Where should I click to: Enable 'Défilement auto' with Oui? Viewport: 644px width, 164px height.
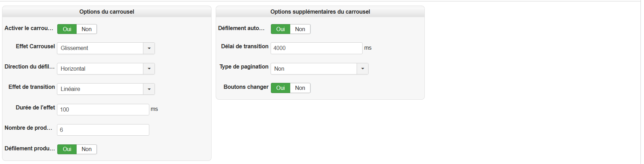coord(280,29)
